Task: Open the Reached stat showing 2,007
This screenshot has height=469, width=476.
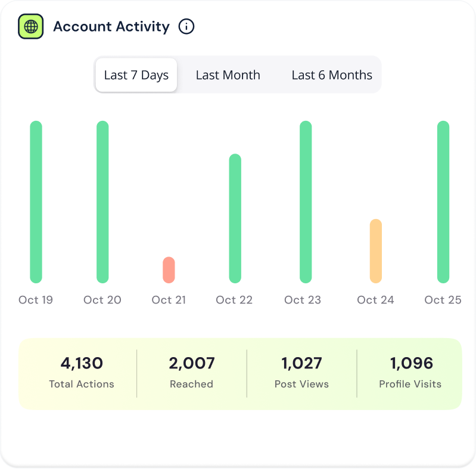Action: coord(191,373)
